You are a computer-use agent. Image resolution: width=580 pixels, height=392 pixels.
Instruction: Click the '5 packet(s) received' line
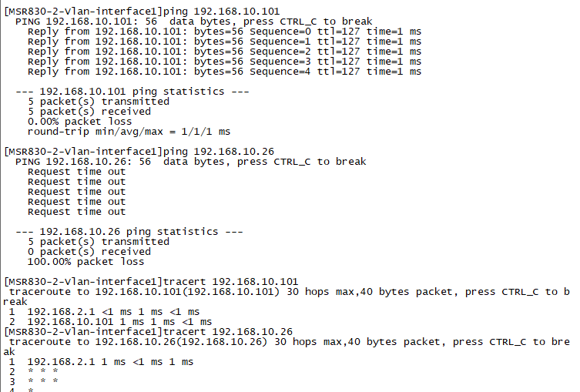tap(89, 111)
